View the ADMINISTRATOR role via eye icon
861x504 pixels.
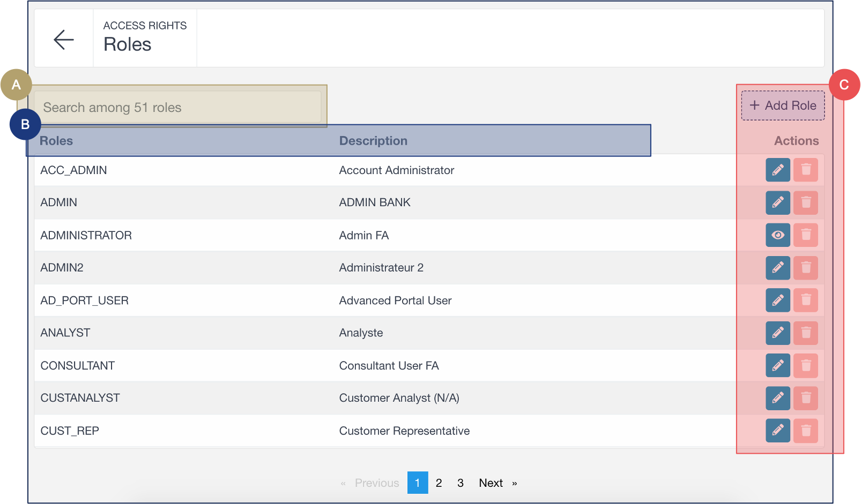click(777, 235)
